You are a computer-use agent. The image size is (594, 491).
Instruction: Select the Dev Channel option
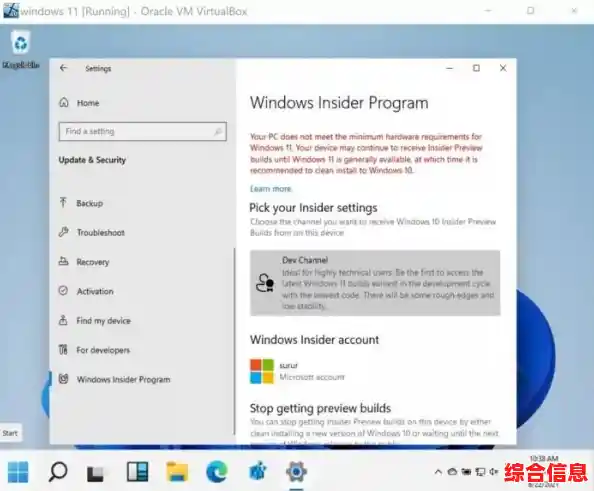tap(375, 283)
